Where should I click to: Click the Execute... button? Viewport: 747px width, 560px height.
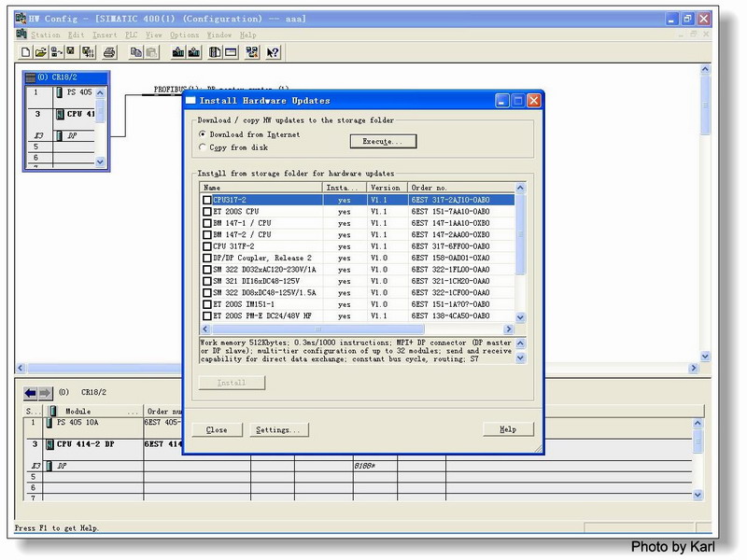(x=383, y=142)
